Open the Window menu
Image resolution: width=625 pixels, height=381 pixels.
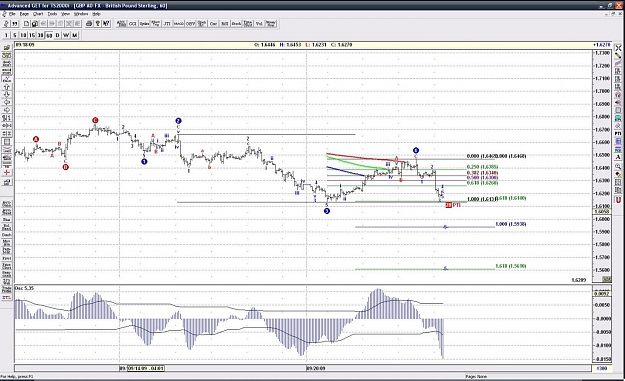(x=81, y=14)
